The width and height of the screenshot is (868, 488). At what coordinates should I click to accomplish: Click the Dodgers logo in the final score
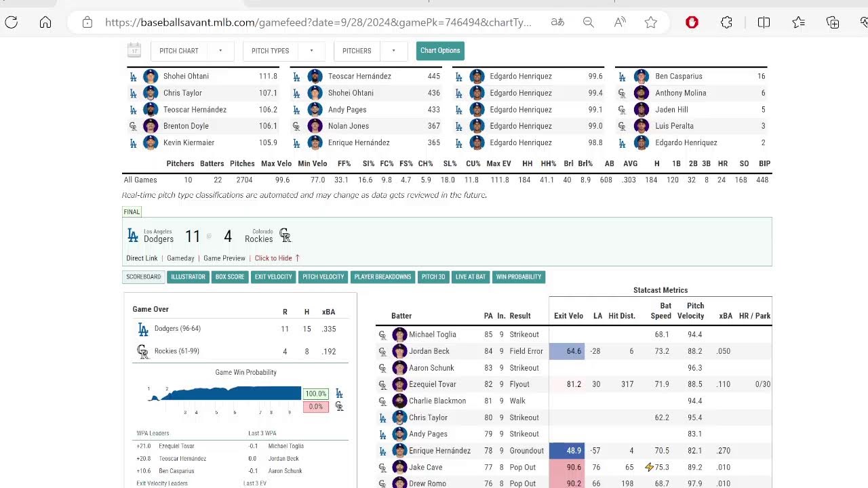click(x=133, y=236)
